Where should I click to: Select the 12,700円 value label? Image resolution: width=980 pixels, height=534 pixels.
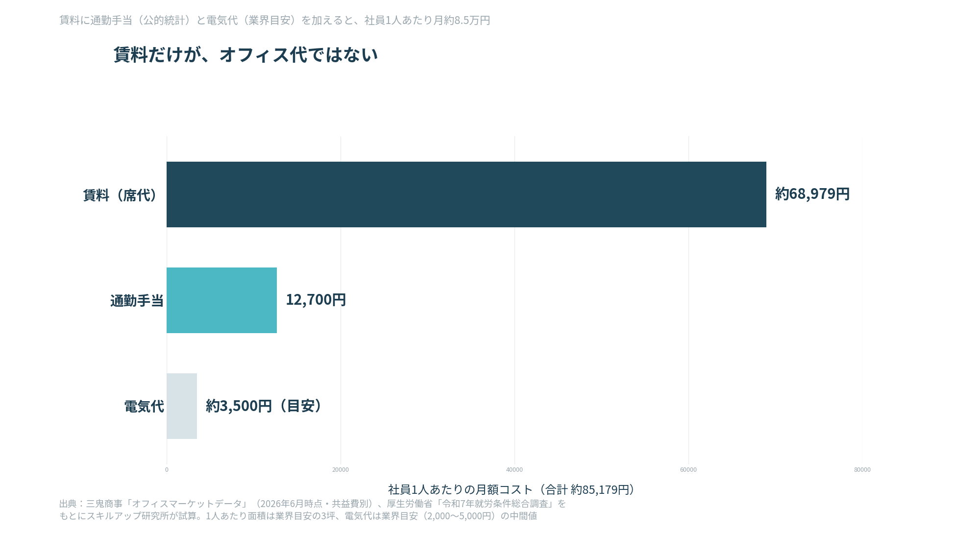pyautogui.click(x=316, y=300)
